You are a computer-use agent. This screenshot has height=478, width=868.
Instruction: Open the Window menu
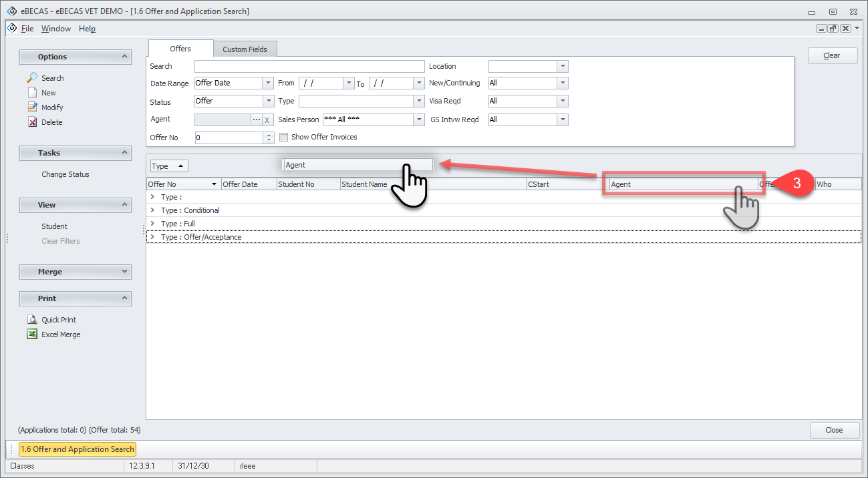click(55, 29)
